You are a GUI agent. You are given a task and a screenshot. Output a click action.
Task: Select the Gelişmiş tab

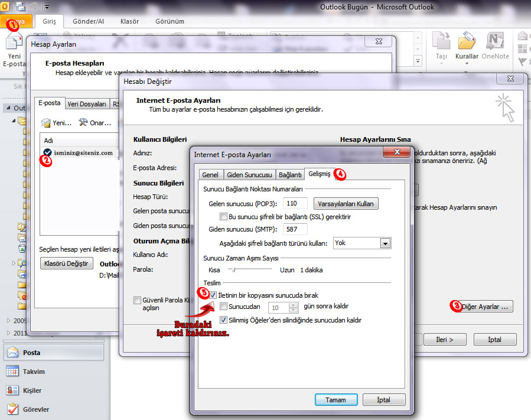[x=319, y=174]
